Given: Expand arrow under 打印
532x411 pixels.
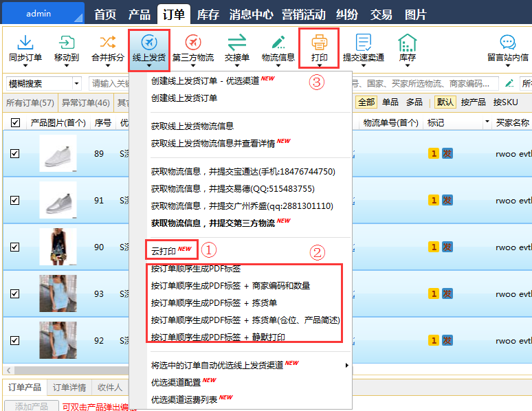Looking at the screenshot, I should pyautogui.click(x=319, y=66).
